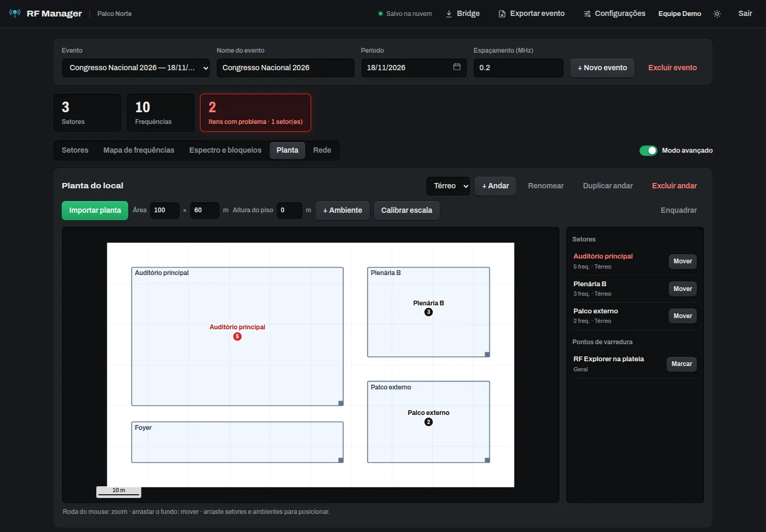
Task: Click the Importar planta button
Action: [95, 211]
